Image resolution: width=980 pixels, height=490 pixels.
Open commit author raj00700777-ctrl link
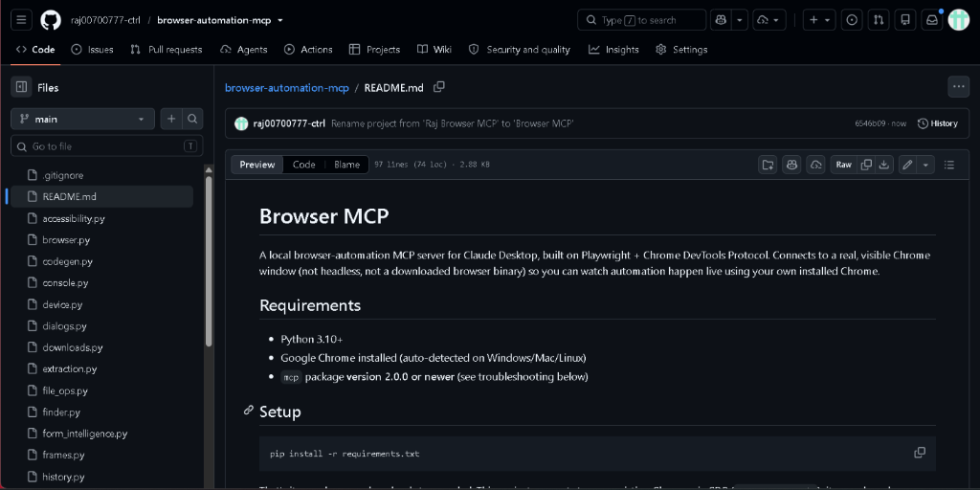tap(289, 123)
